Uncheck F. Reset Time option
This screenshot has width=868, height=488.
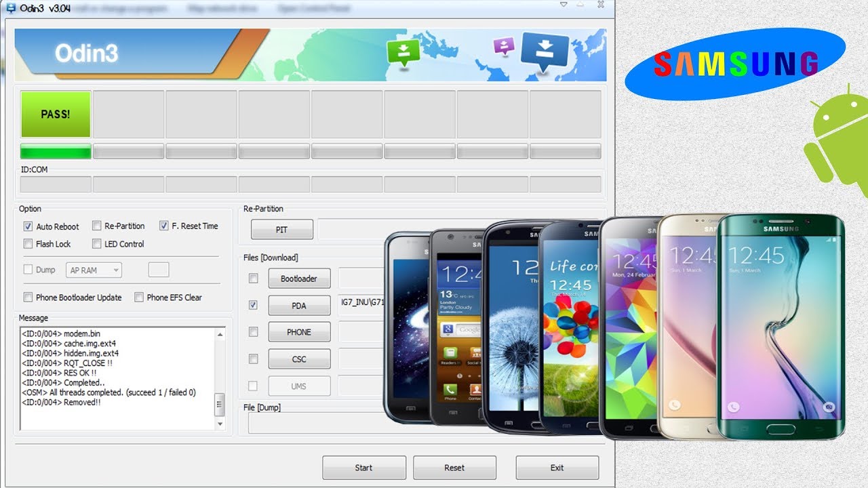pyautogui.click(x=164, y=226)
